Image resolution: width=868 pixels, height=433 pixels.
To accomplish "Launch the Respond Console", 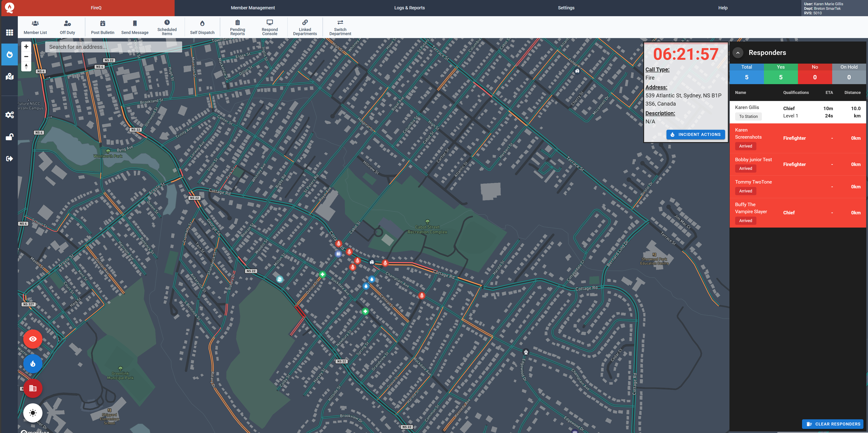I will tap(270, 27).
